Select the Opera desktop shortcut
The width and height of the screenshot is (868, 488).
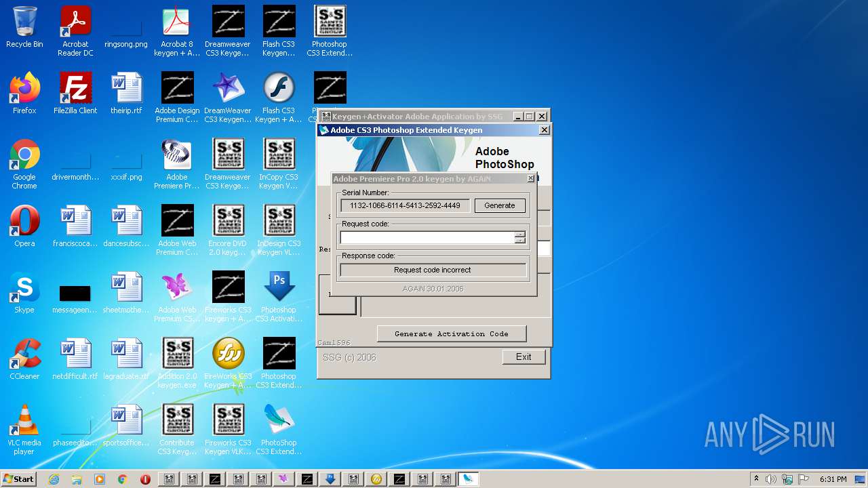point(24,226)
